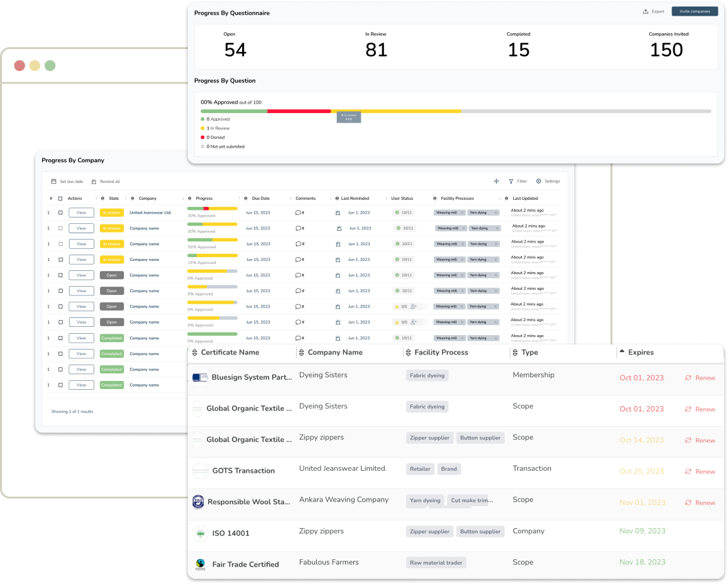The image size is (728, 584).
Task: Remove Weaving mill tag in United Jeanswear row
Action: click(x=462, y=212)
